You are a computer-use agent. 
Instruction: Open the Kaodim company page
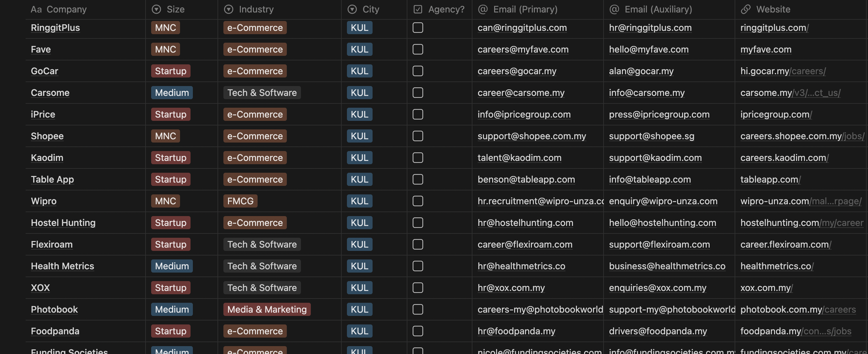click(47, 158)
